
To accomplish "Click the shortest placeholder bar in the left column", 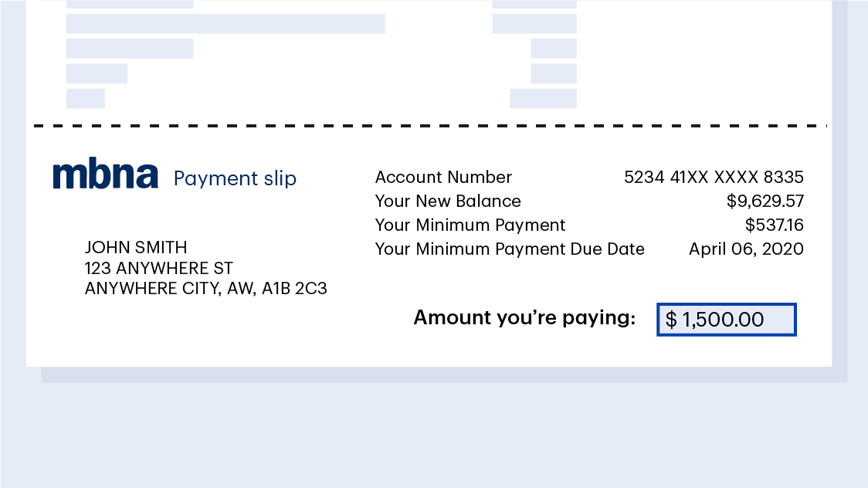I will (x=86, y=99).
